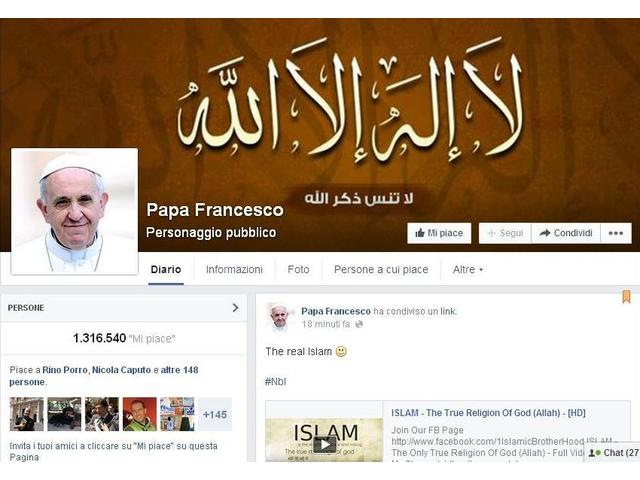Viewport: 640px width, 480px height.
Task: Expand the Altre tab dropdown
Action: pos(468,269)
